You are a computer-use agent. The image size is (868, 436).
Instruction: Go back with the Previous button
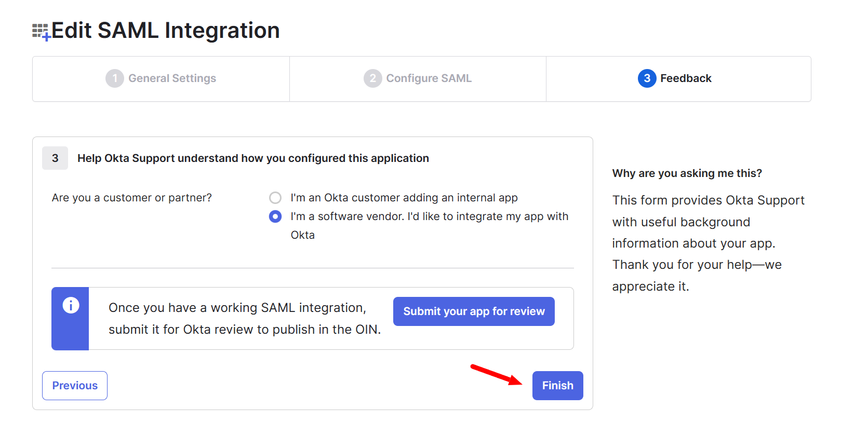pos(75,386)
